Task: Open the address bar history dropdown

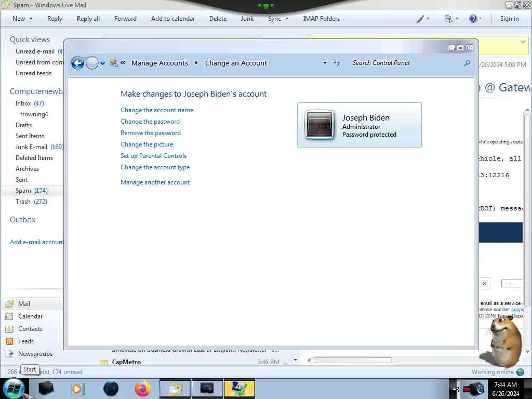Action: (x=325, y=63)
